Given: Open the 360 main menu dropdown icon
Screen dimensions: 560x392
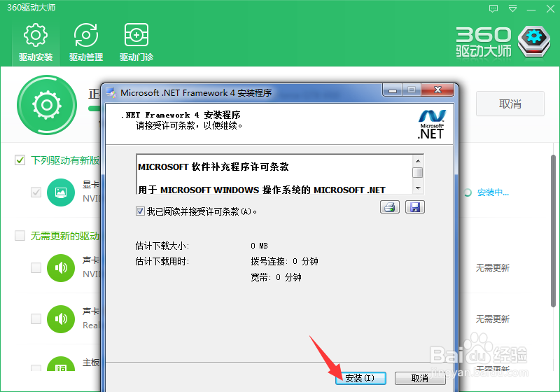Looking at the screenshot, I should (512, 8).
